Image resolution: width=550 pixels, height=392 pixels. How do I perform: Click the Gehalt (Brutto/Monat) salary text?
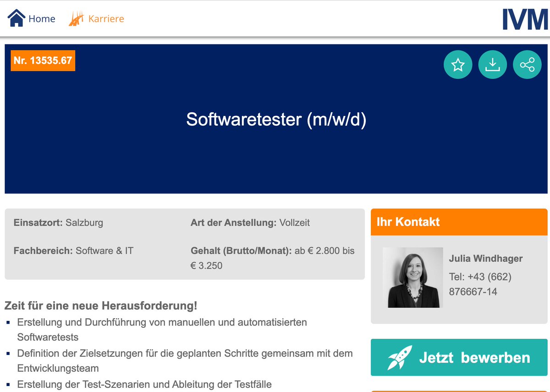(273, 258)
